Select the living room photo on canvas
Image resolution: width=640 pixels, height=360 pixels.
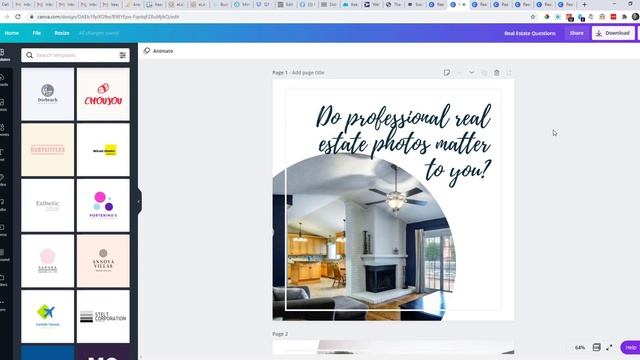pos(364,237)
